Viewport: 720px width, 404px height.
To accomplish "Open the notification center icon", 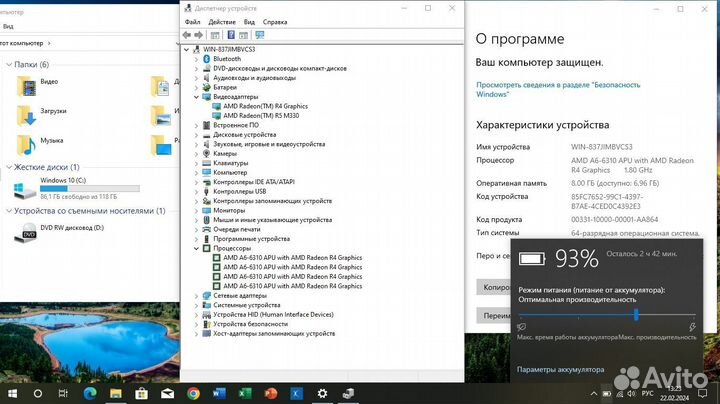I will click(702, 393).
